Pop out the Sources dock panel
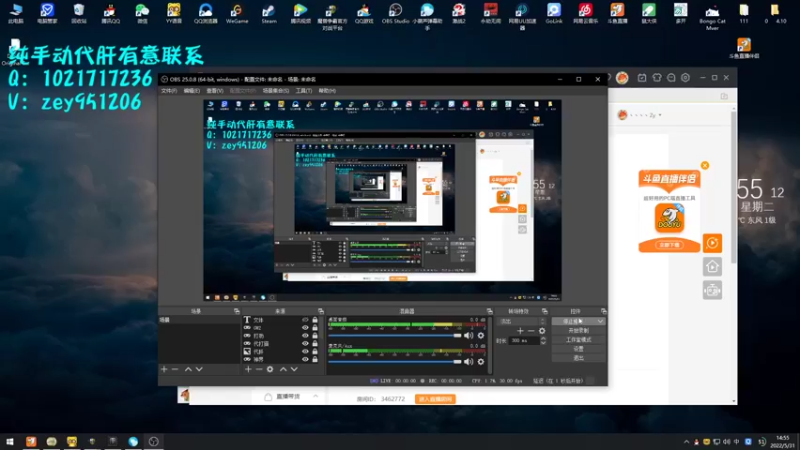Screen dimensions: 800x450 [320, 311]
